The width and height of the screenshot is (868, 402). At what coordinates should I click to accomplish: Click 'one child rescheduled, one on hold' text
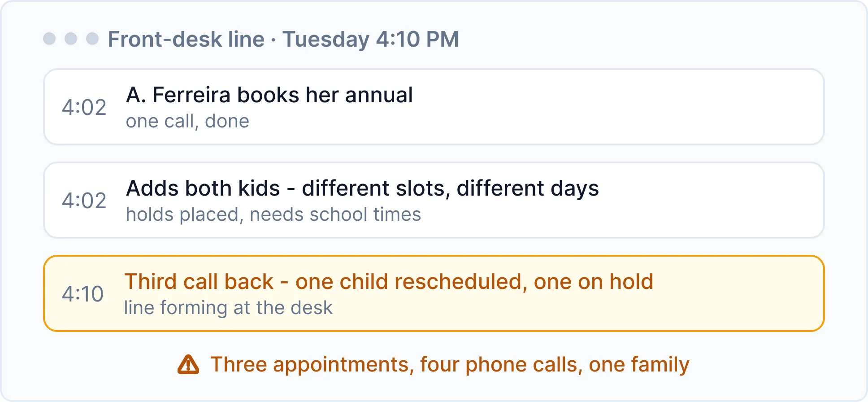tap(474, 282)
